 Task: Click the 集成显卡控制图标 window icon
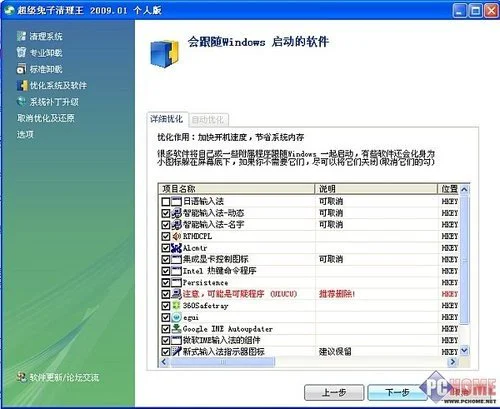[176, 259]
